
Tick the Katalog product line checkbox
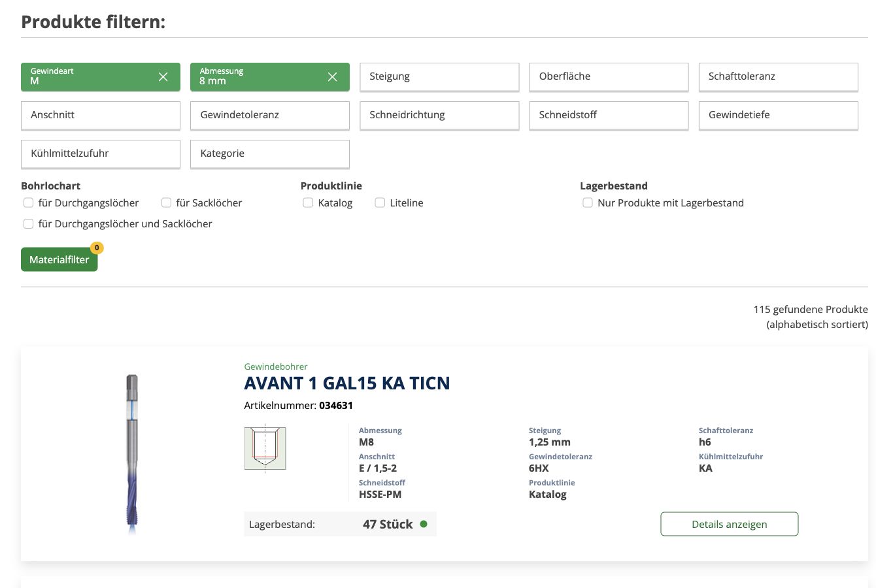[308, 203]
